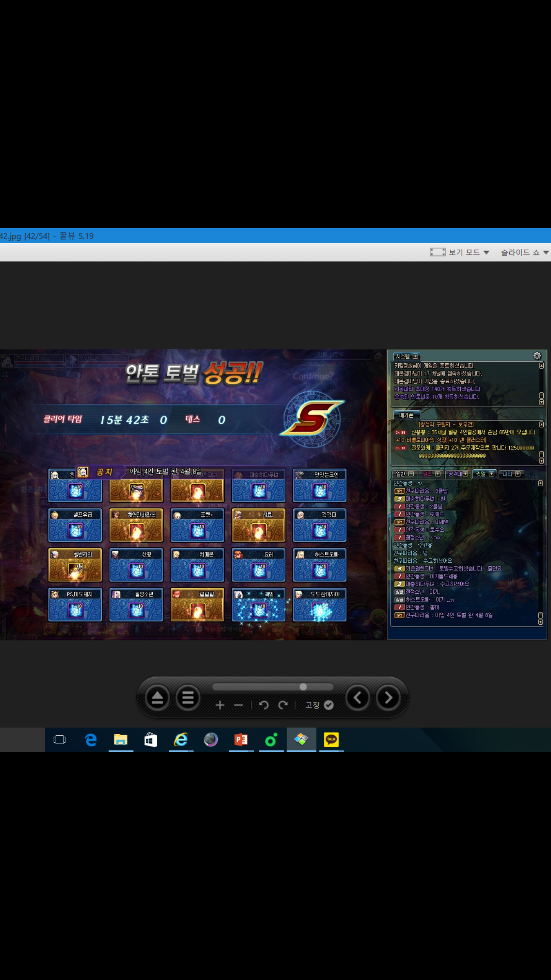Open File Explorer from the taskbar

(x=121, y=740)
